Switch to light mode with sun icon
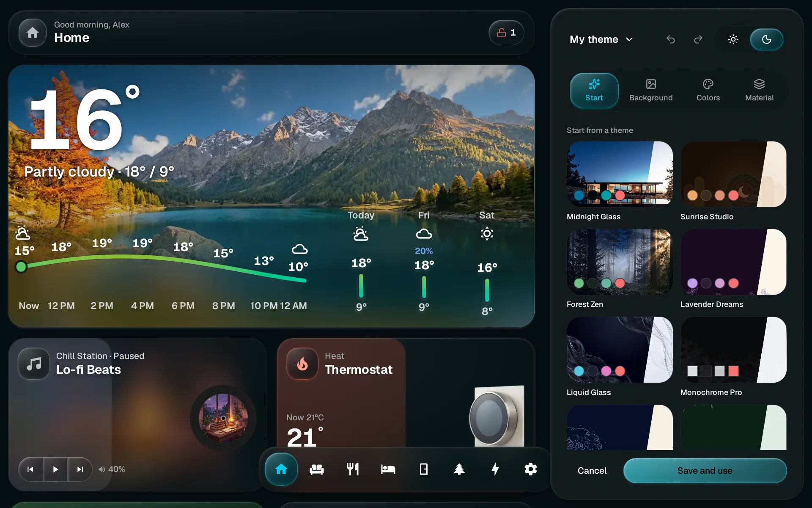The image size is (812, 508). pos(733,39)
